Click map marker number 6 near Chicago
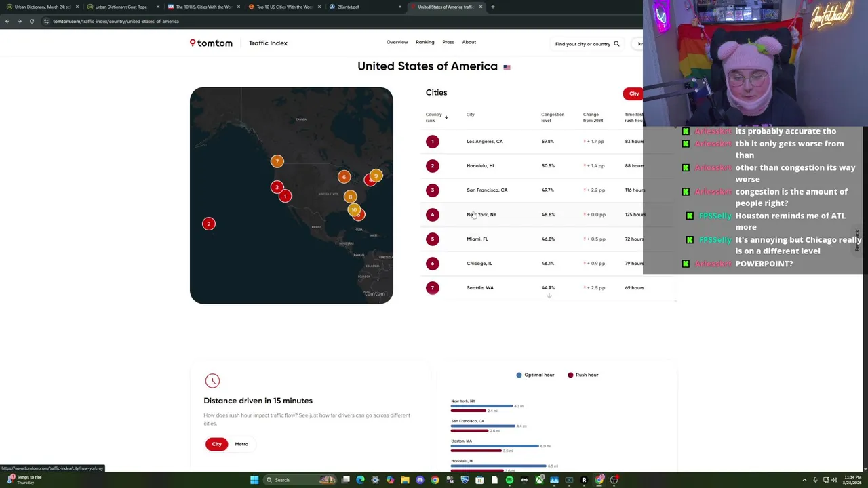This screenshot has height=488, width=868. coord(344,177)
